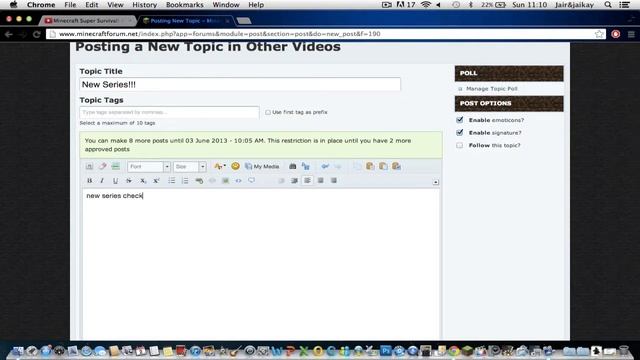Switch to Minecraft Super Survival tab
640x360 pixels.
(88, 20)
